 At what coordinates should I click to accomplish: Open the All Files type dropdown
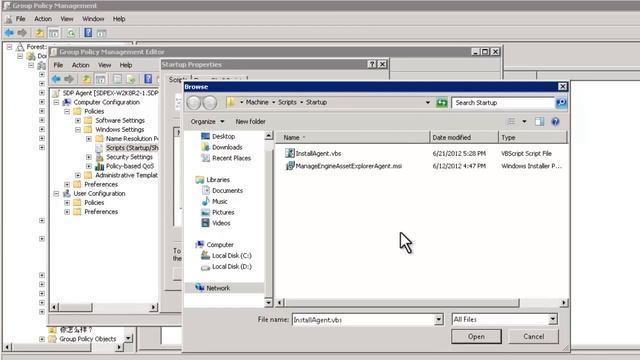click(553, 320)
